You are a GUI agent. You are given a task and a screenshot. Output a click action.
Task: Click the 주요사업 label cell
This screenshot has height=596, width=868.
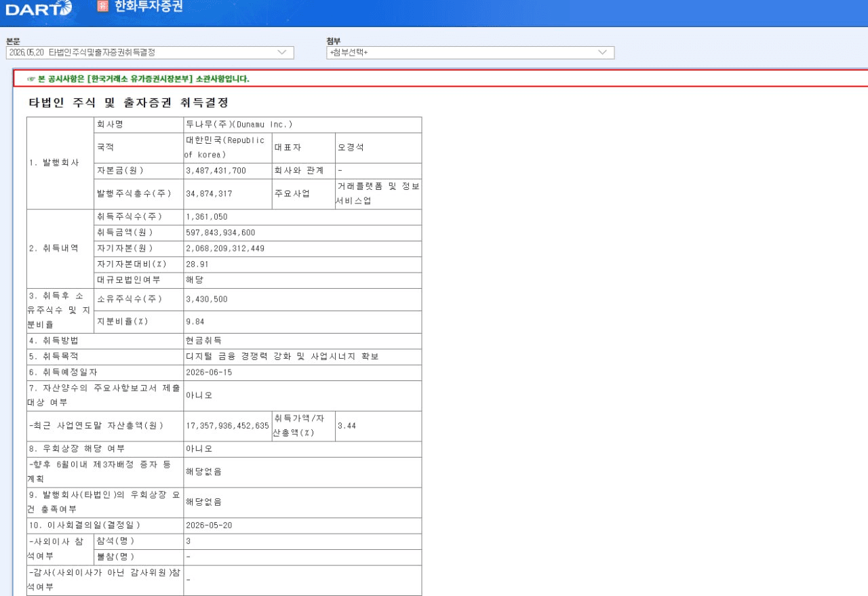click(x=303, y=194)
